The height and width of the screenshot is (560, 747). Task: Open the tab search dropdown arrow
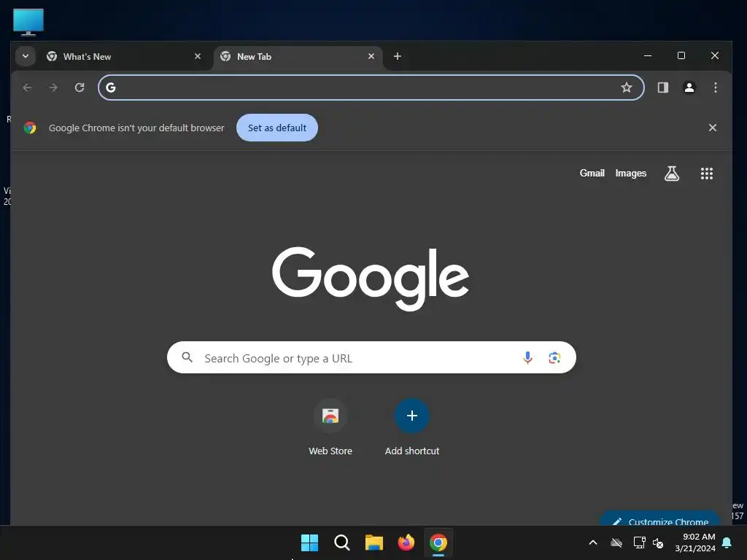pyautogui.click(x=26, y=56)
